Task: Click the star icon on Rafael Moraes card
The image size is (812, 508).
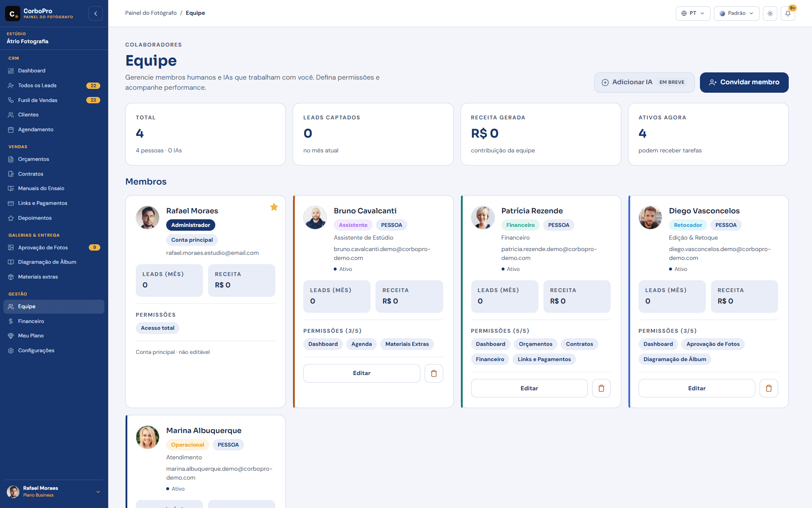Action: (x=274, y=207)
